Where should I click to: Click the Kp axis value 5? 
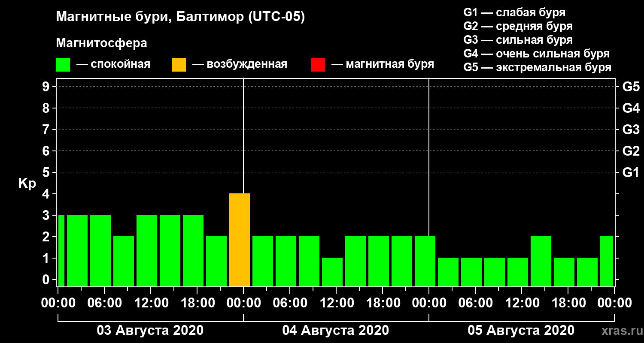46,172
